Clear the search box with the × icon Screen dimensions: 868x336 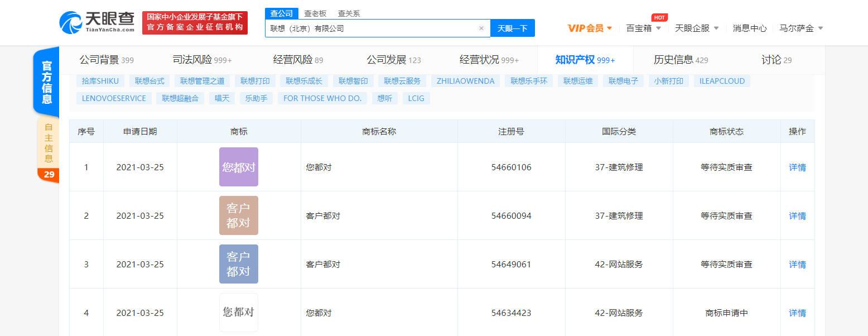(x=481, y=28)
